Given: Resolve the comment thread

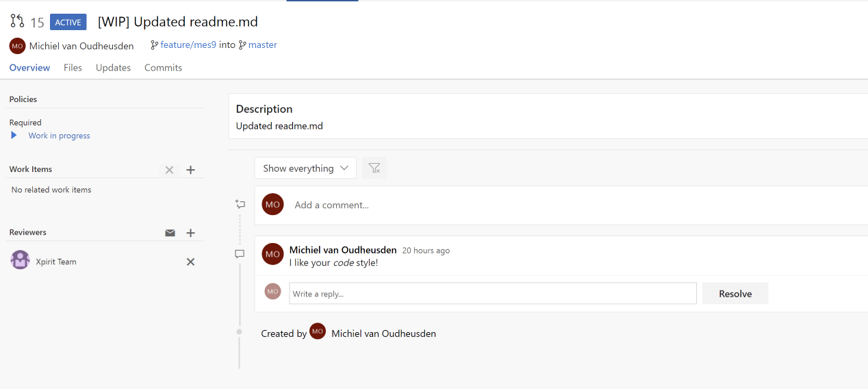Looking at the screenshot, I should point(735,294).
